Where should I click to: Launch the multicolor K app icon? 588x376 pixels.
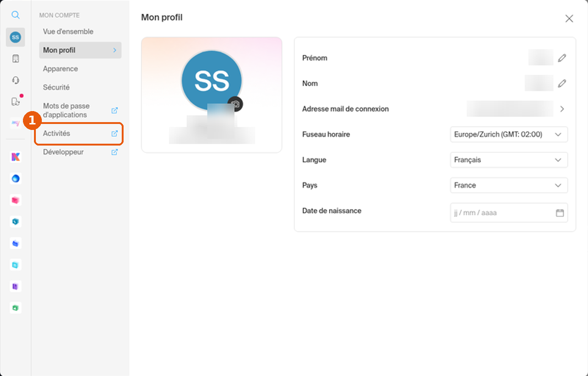[x=16, y=157]
